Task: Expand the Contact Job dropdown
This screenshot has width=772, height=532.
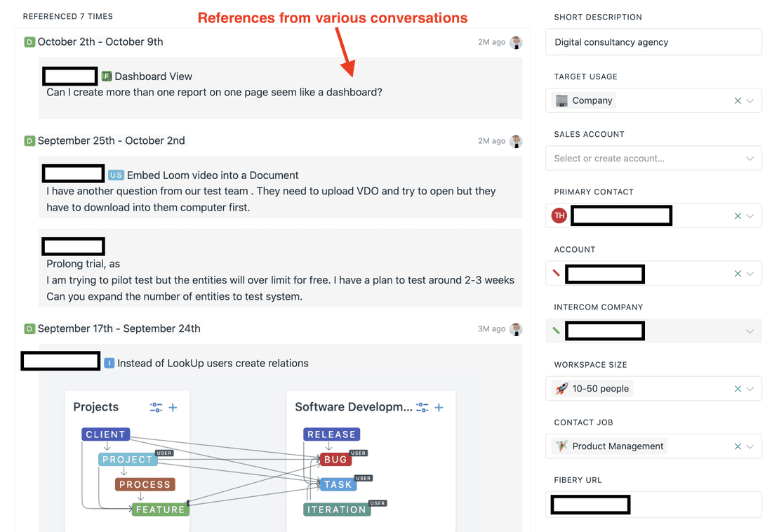Action: click(x=751, y=446)
